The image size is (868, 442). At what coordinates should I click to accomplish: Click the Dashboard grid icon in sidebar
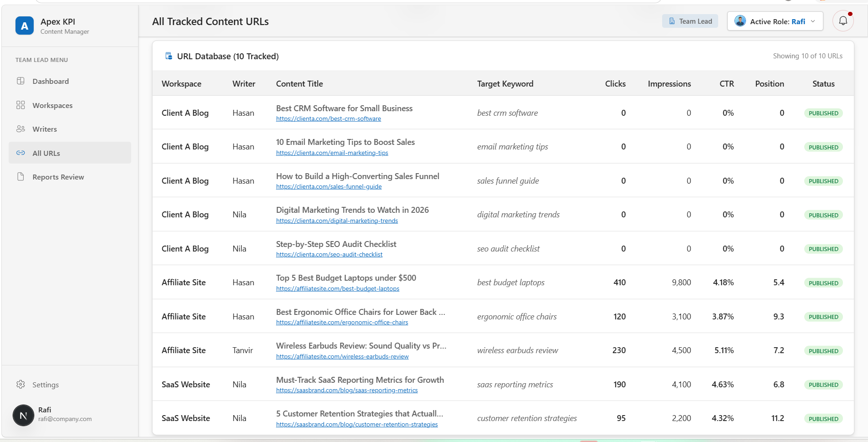click(20, 81)
